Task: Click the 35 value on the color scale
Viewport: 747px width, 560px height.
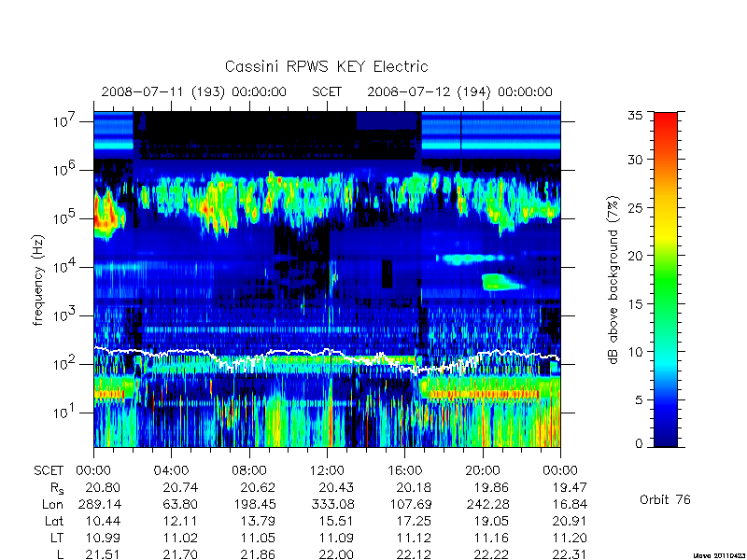Action: coord(635,115)
